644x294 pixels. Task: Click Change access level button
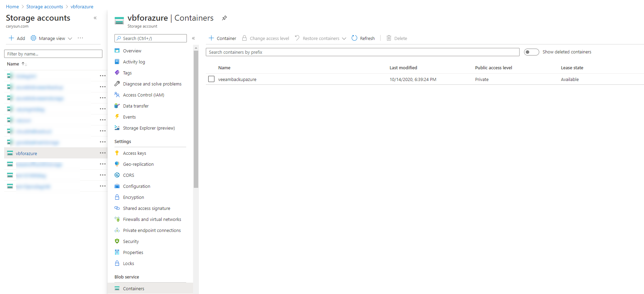pyautogui.click(x=265, y=38)
